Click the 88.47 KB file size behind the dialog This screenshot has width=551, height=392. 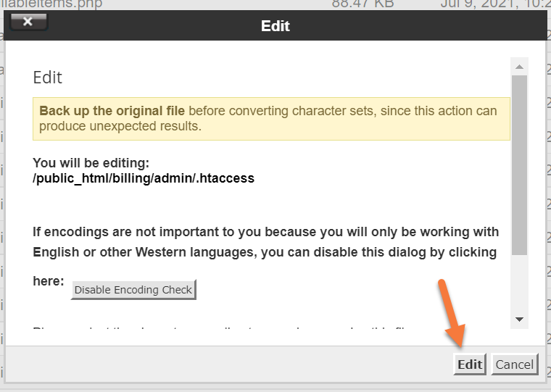(362, 4)
